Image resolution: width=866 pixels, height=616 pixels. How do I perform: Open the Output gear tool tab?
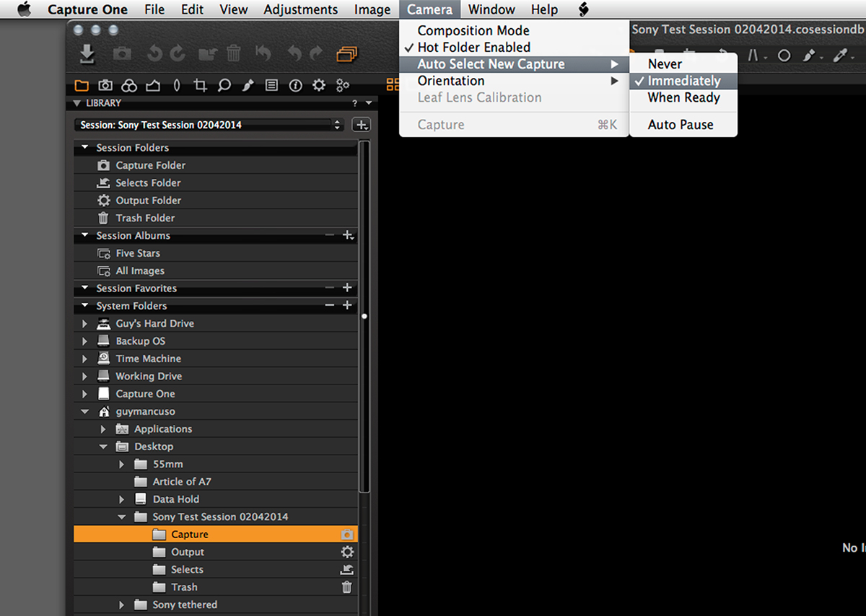(x=319, y=86)
